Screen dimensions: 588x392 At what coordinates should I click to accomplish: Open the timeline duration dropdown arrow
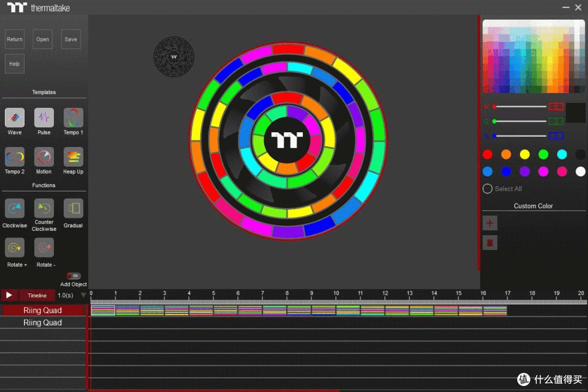(x=83, y=295)
